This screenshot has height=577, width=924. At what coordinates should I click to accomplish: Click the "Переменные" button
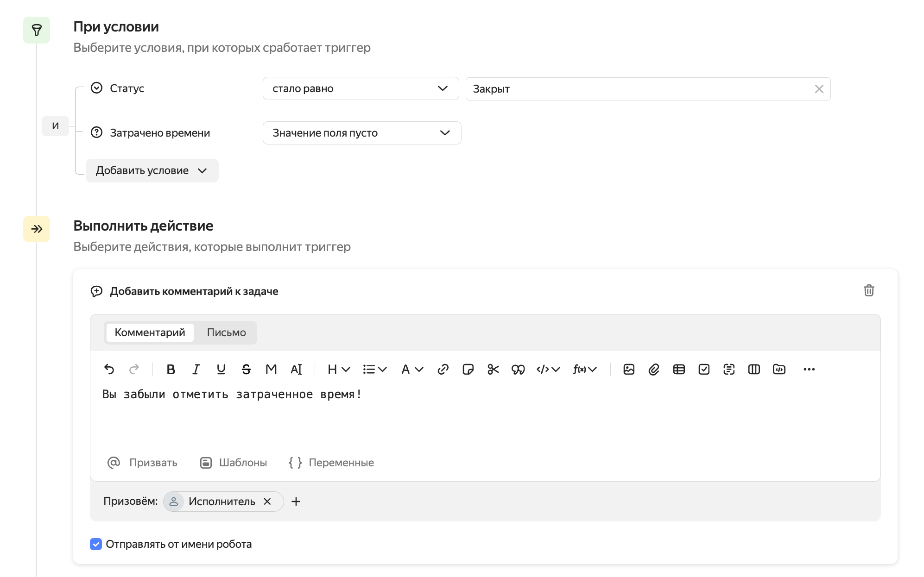point(331,463)
